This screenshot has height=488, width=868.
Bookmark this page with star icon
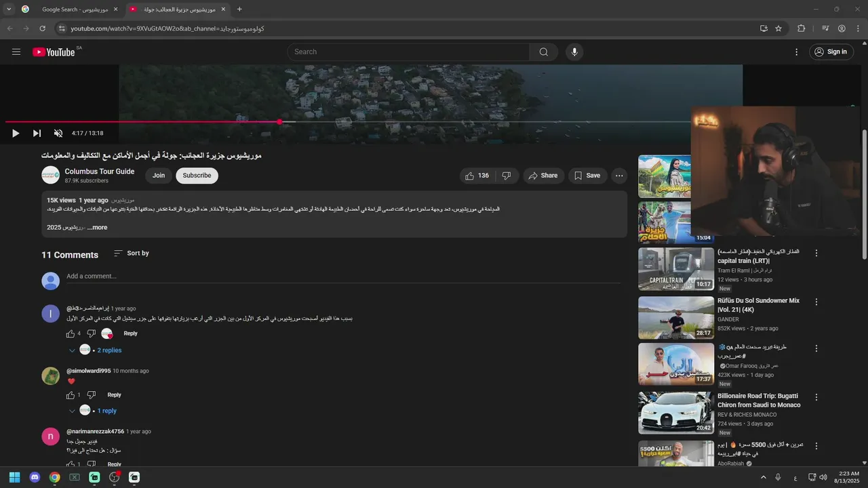[x=778, y=28]
